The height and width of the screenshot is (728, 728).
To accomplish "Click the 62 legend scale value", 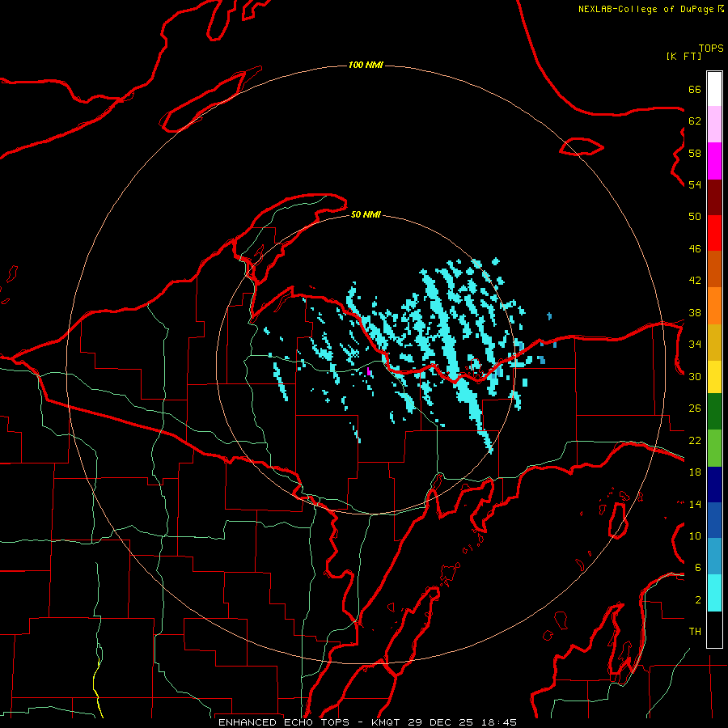I will coord(695,121).
